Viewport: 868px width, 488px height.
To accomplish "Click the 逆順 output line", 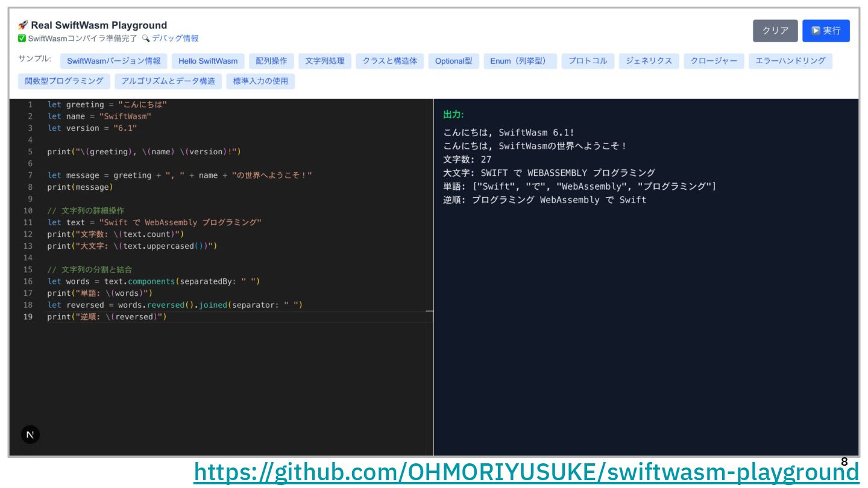I will coord(544,199).
